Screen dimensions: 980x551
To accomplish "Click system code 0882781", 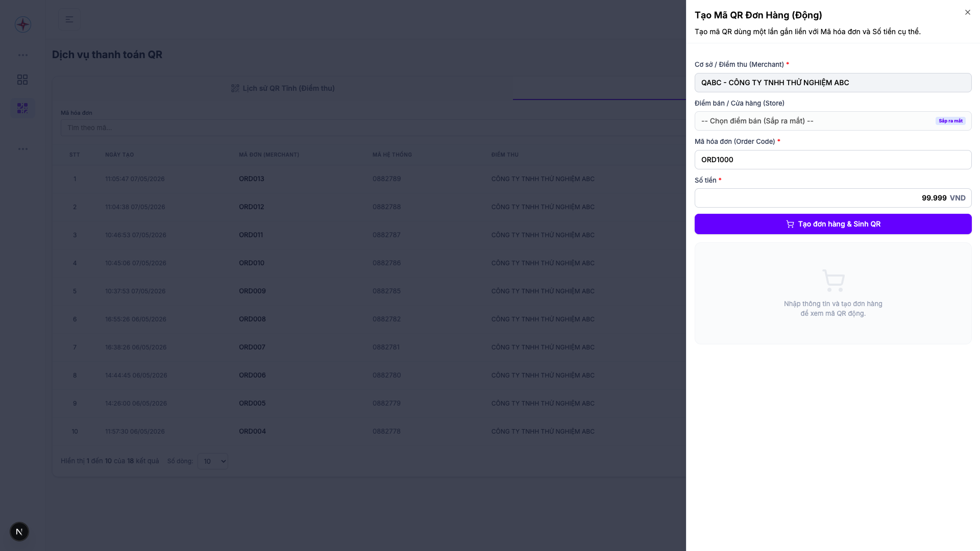I will point(386,347).
